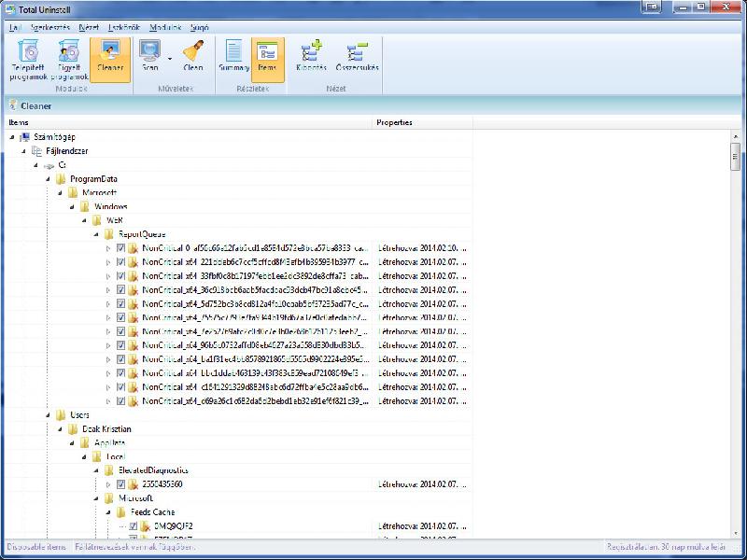747x560 pixels.
Task: Uncheck the 2350435360 item checkbox
Action: pos(121,484)
